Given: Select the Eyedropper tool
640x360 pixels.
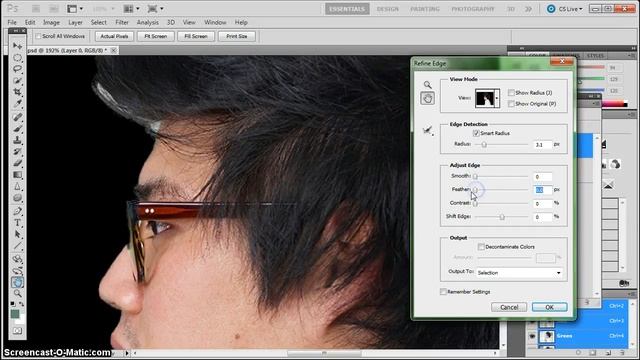Looking at the screenshot, I should coord(17,104).
